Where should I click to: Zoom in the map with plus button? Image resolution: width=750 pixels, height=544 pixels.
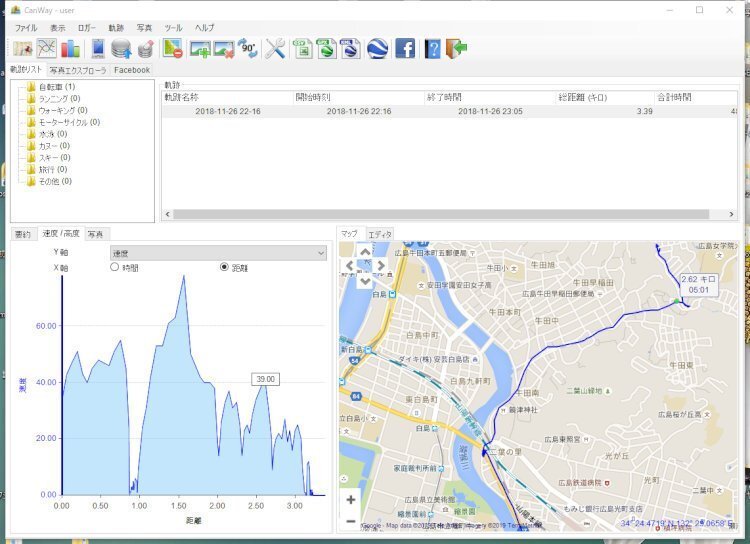pos(350,499)
